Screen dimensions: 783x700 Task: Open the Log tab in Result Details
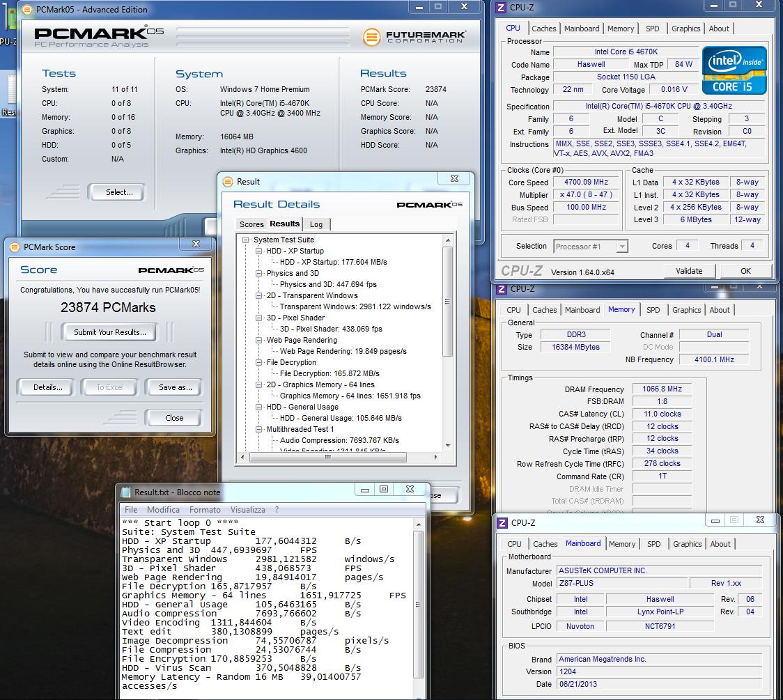316,225
